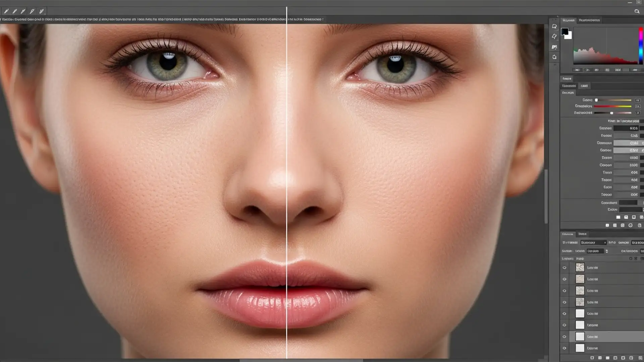
Task: Switch to the Channels tab beside Layers
Action: point(582,234)
